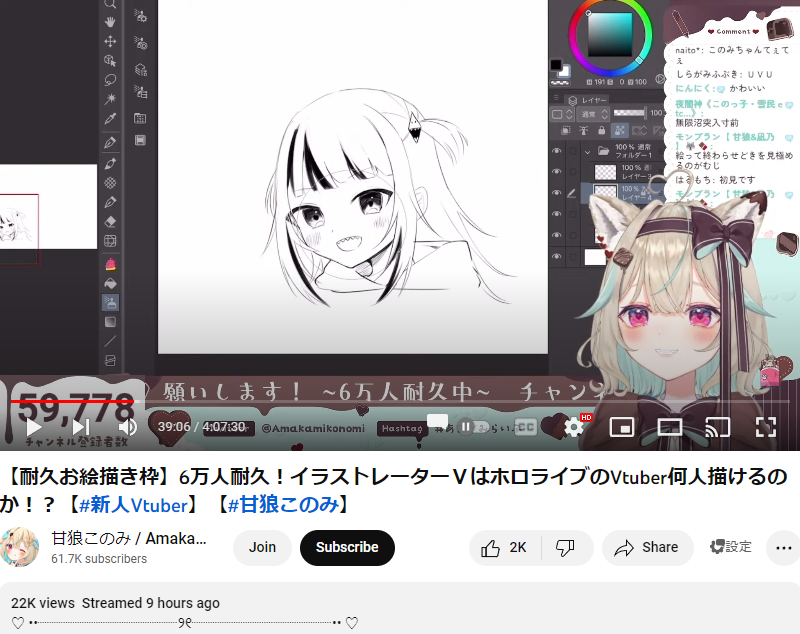Open the 甘狼このみ / Amaka... channel name
Screen dimensions: 800x634
tap(129, 538)
